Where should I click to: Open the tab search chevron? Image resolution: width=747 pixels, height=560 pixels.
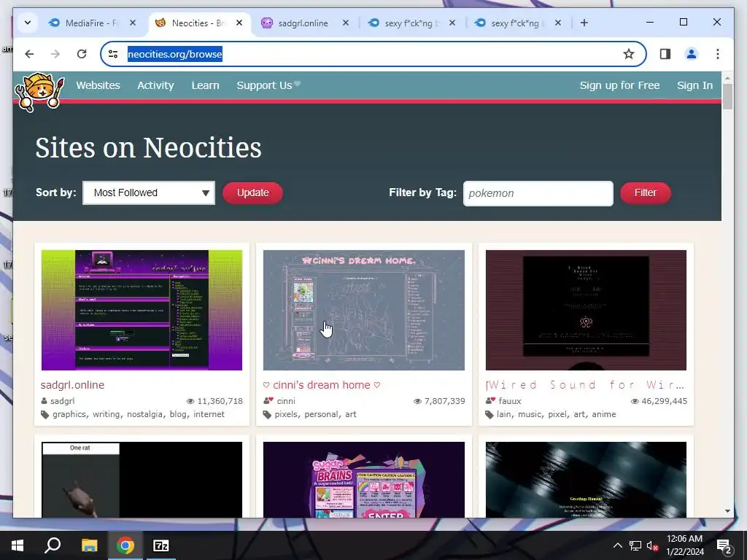(28, 23)
